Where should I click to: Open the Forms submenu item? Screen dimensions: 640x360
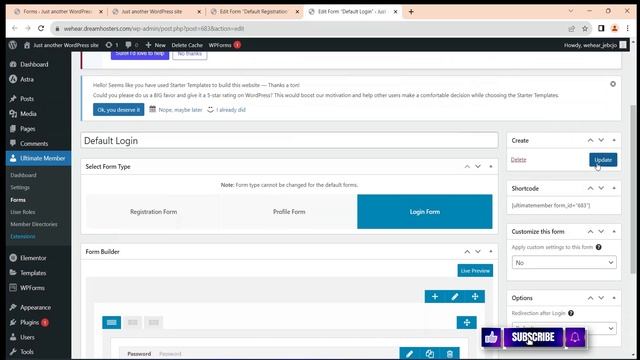pos(18,200)
